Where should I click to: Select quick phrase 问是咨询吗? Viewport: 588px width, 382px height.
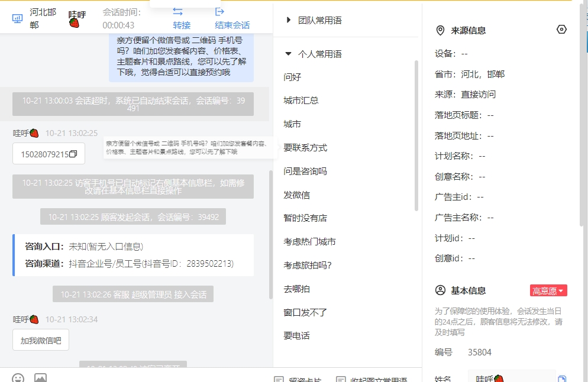click(305, 171)
